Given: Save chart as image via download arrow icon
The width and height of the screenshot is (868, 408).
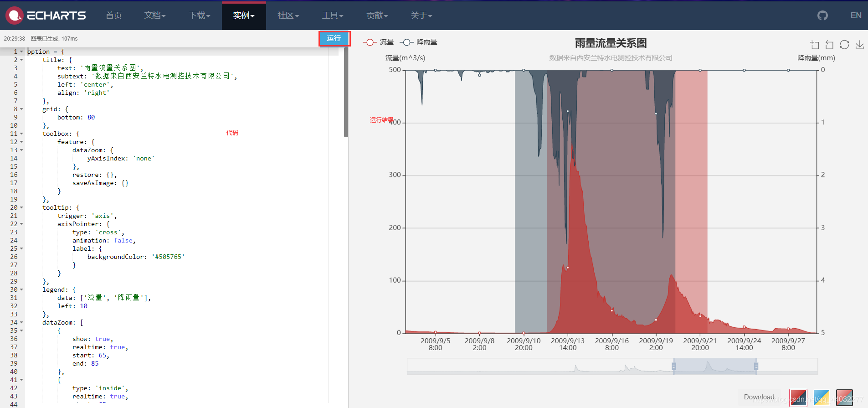Looking at the screenshot, I should tap(859, 45).
